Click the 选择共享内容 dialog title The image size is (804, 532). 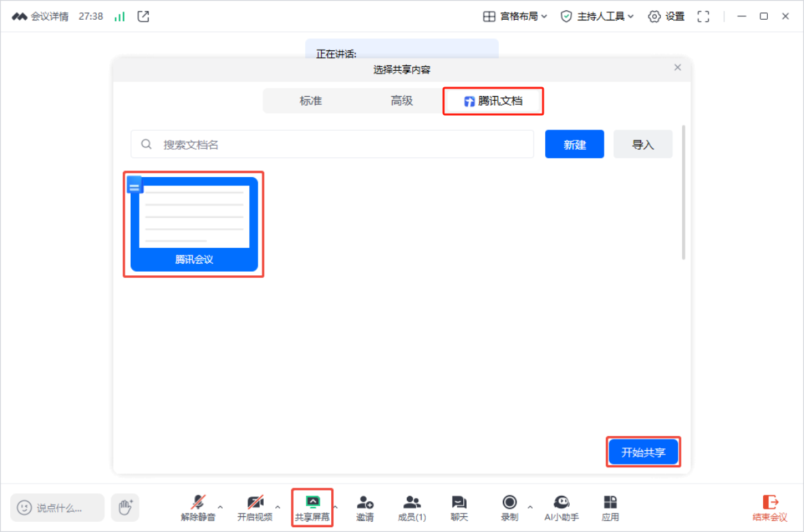pos(401,69)
